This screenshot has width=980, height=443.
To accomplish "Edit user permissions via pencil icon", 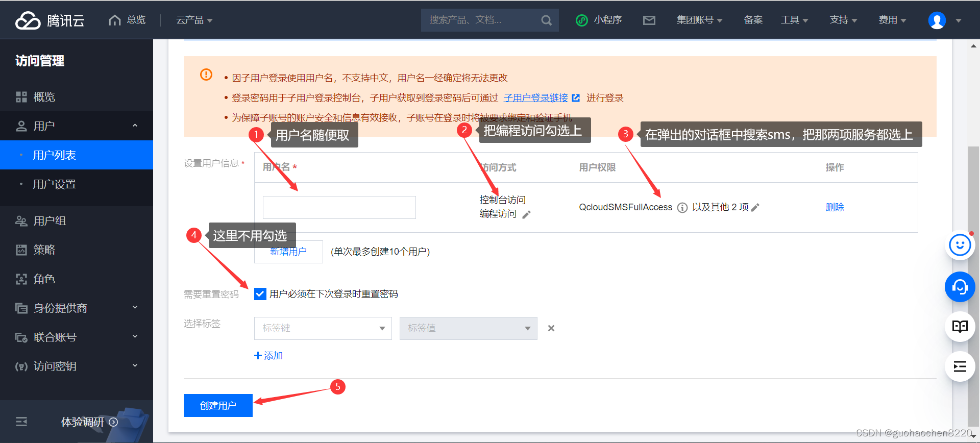I will coord(755,207).
